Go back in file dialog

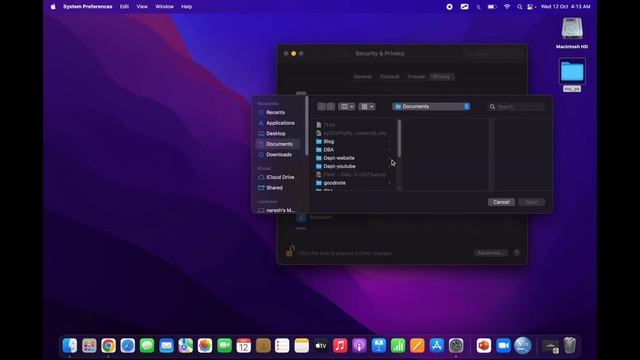322,107
